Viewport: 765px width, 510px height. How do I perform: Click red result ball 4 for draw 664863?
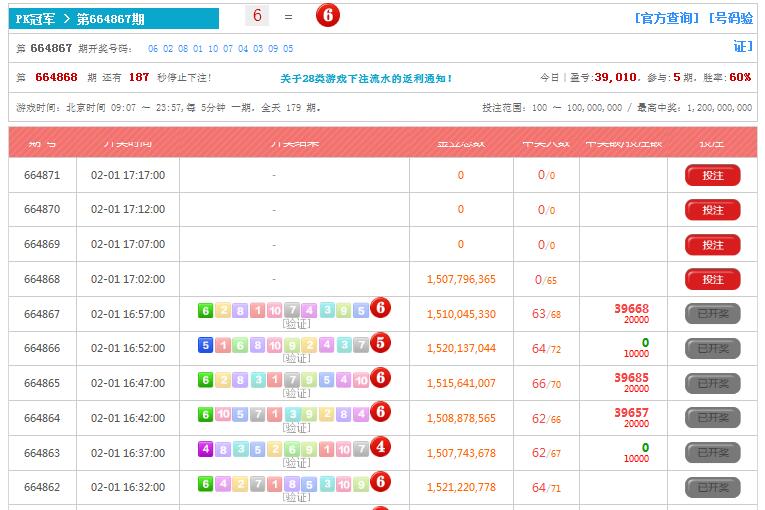380,447
